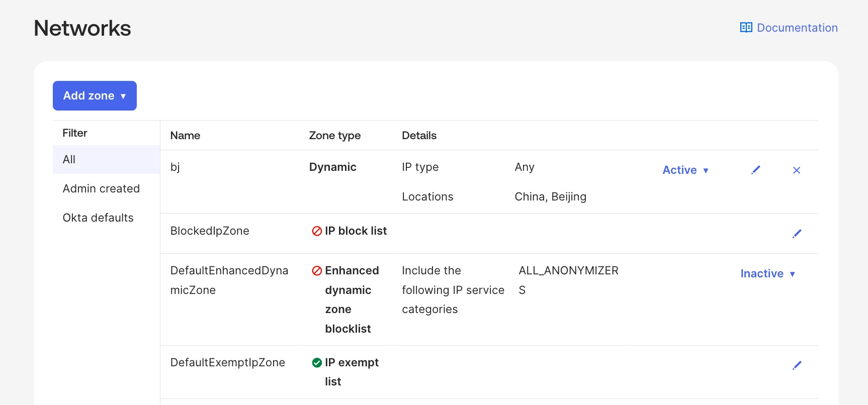
Task: Click the Locations label in bj row
Action: coord(427,197)
